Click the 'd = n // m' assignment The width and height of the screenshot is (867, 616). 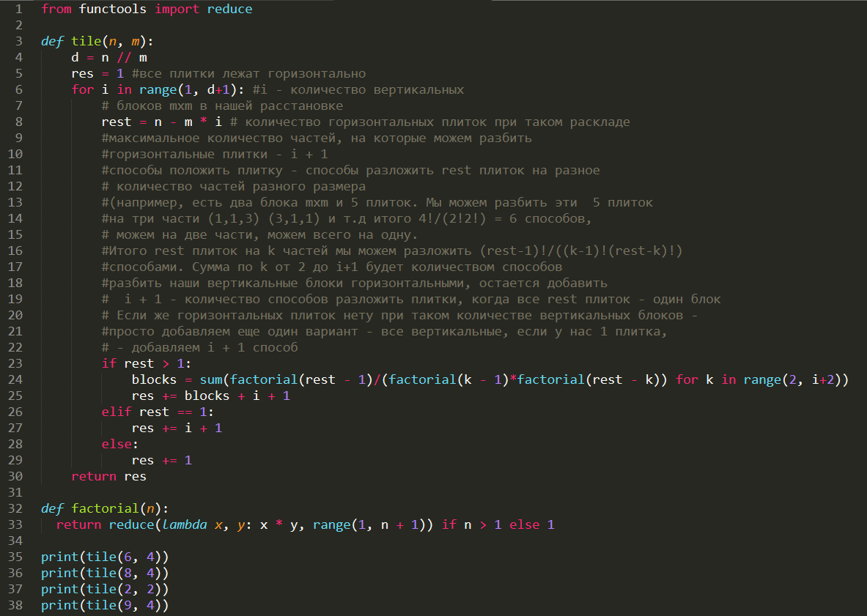pyautogui.click(x=109, y=57)
